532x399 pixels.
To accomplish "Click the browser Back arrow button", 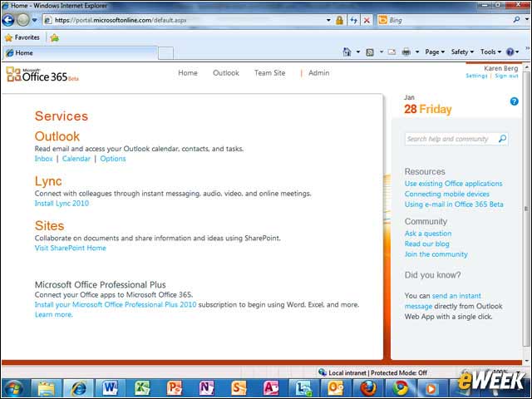I will point(8,20).
